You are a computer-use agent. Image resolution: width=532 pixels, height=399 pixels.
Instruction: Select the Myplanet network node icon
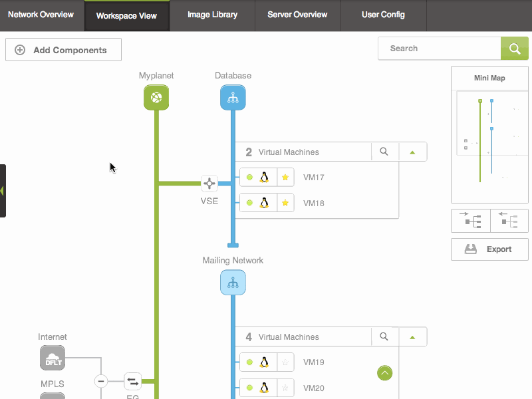[x=156, y=98]
